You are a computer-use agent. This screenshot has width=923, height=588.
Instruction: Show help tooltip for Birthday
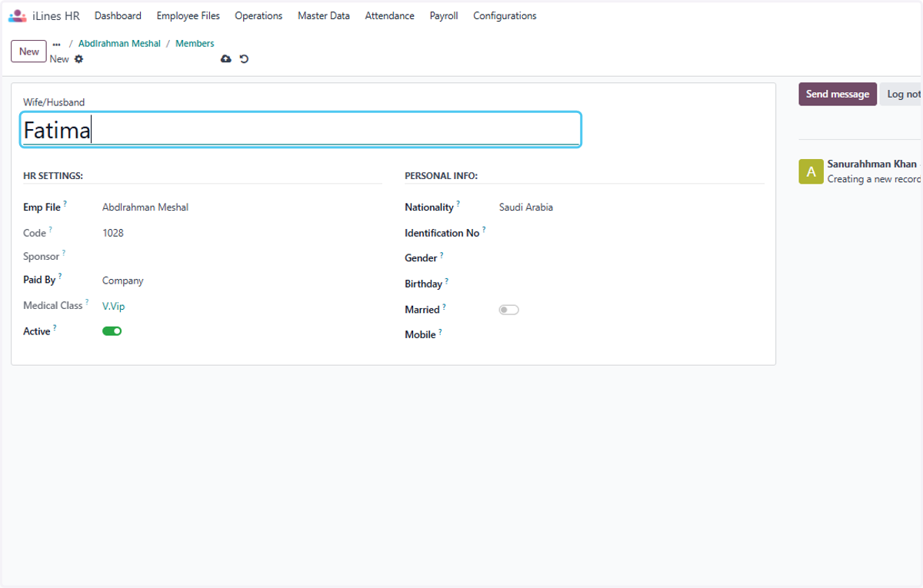coord(447,281)
